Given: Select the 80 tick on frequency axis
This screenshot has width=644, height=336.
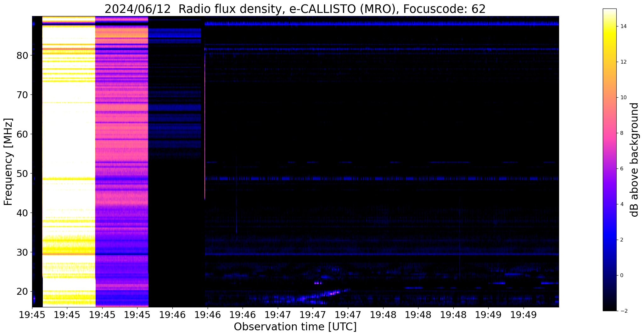Looking at the screenshot, I should (23, 55).
